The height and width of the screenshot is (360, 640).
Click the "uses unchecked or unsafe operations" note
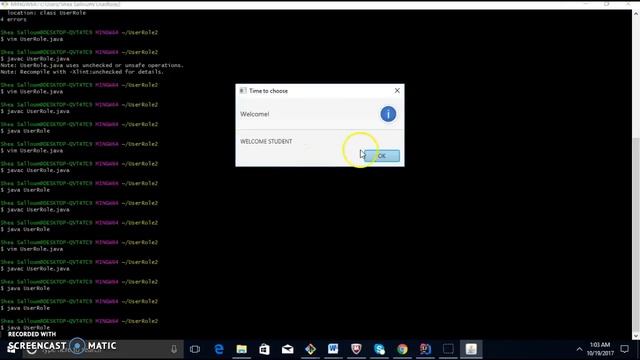click(92, 65)
